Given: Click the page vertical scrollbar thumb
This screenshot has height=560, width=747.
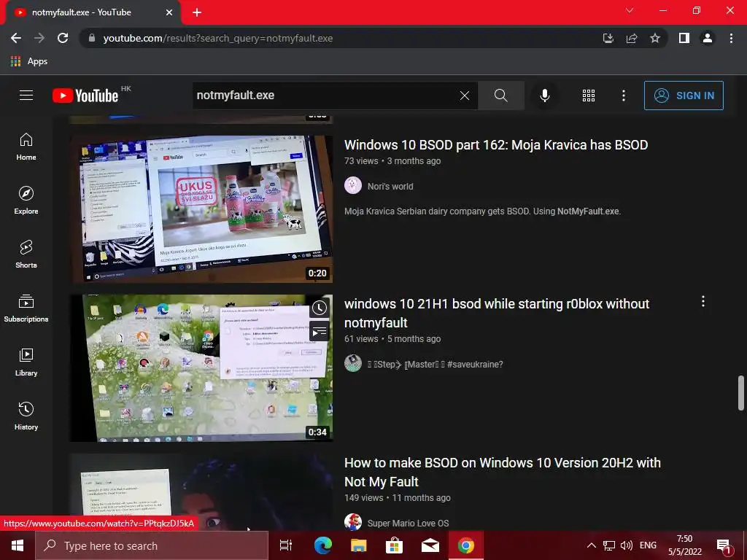Looking at the screenshot, I should (741, 393).
